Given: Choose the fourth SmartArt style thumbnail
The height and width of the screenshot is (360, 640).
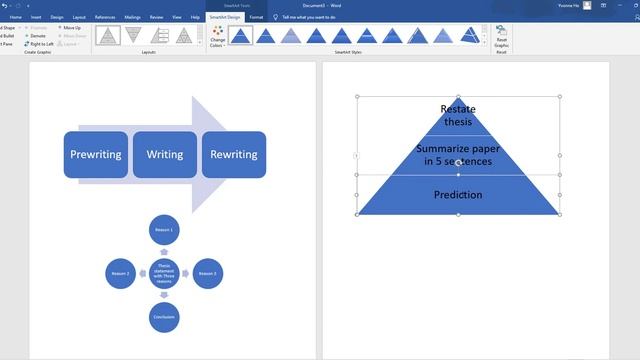Looking at the screenshot, I should 316,36.
